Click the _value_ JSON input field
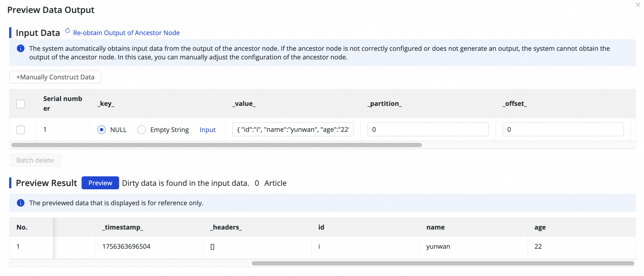 [x=293, y=130]
